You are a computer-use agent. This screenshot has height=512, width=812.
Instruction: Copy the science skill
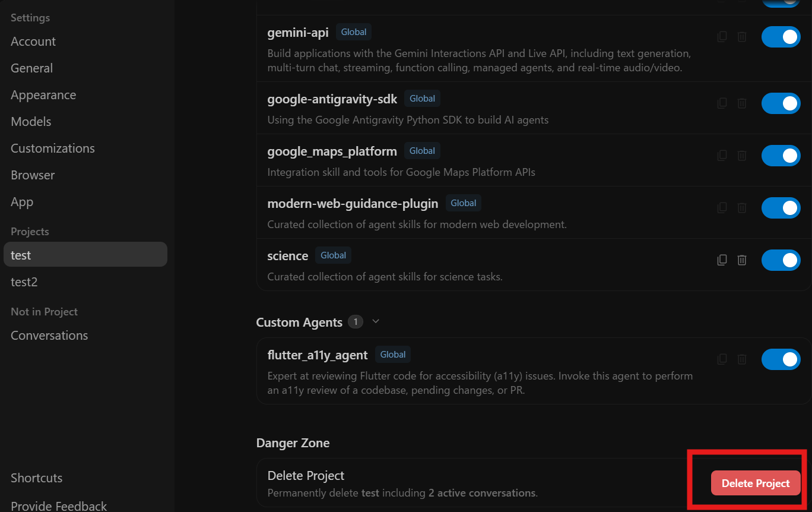pos(722,260)
